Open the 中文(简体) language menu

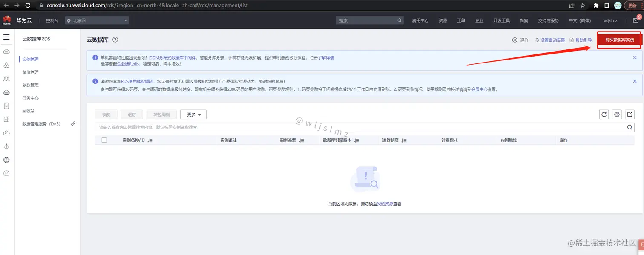click(580, 20)
